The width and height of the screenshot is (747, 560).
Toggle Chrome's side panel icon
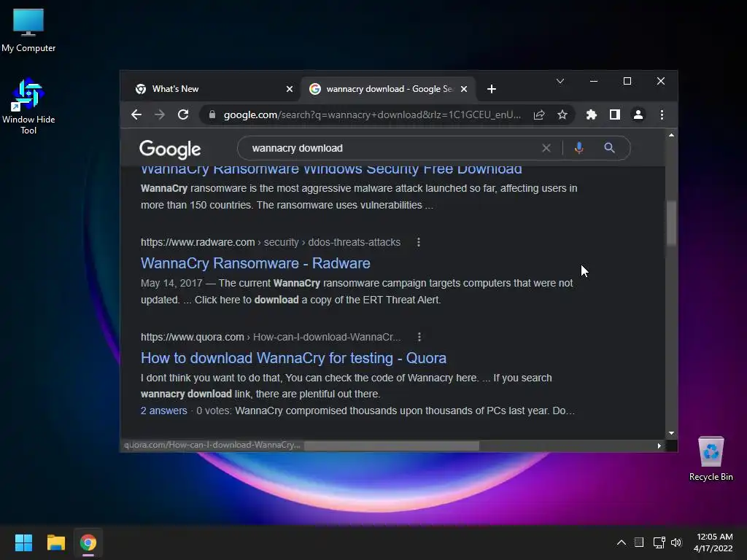614,114
